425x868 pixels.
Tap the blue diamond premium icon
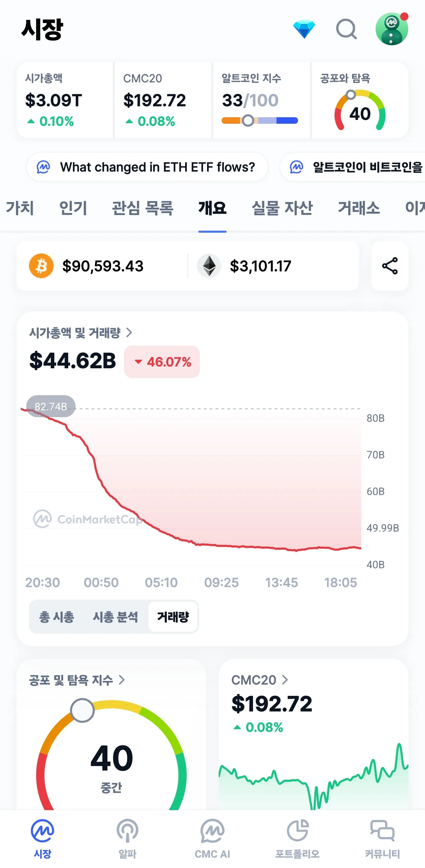[304, 29]
